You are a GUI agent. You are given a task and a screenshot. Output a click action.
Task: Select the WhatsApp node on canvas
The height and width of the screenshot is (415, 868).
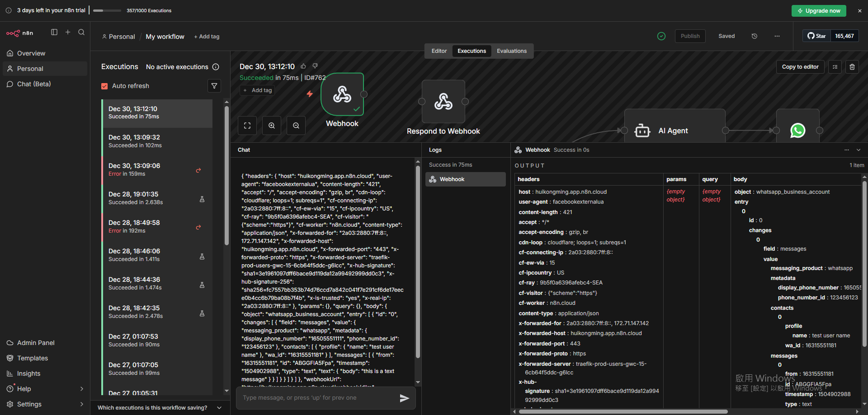[797, 131]
